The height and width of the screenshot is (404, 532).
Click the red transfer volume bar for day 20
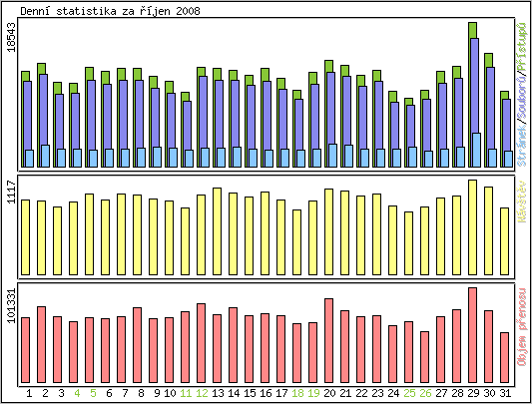coord(328,340)
